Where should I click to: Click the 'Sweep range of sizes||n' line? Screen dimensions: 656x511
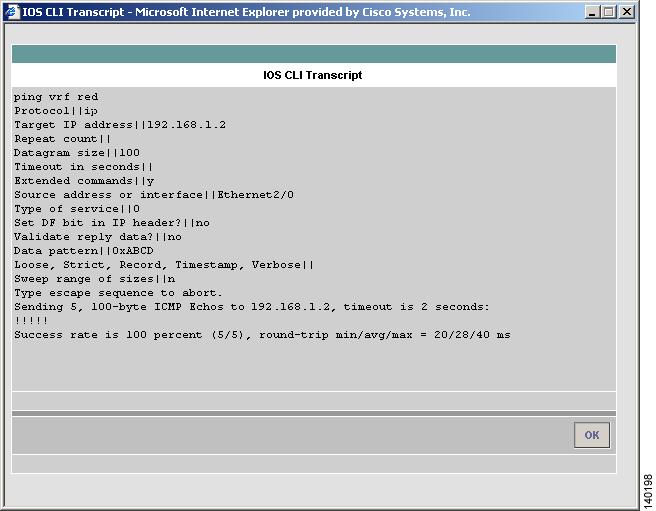tap(95, 279)
